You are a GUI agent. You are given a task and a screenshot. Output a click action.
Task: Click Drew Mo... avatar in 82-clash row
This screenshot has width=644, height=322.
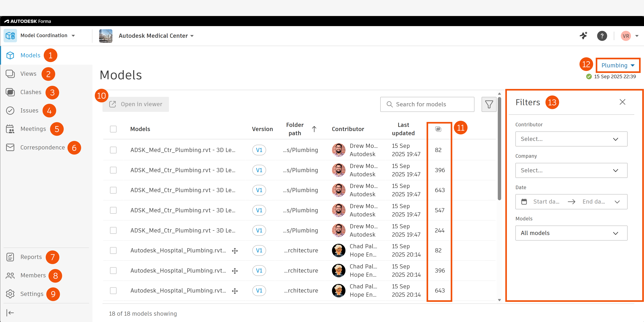click(x=339, y=150)
